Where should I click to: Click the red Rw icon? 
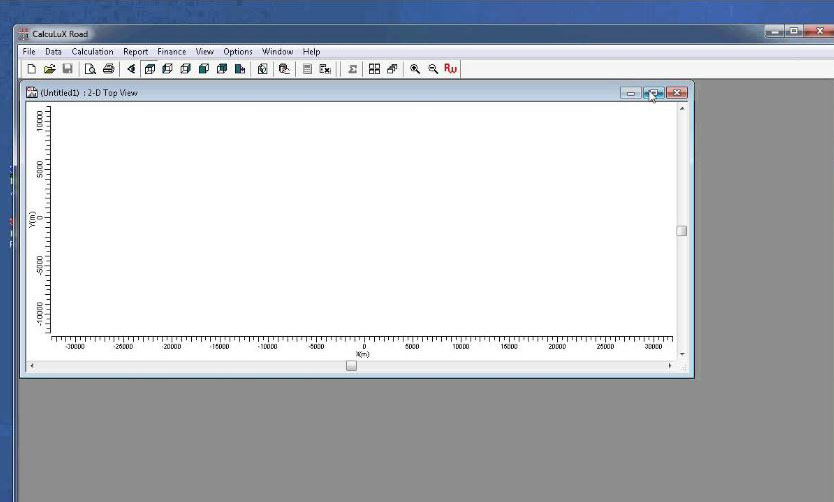tap(451, 69)
